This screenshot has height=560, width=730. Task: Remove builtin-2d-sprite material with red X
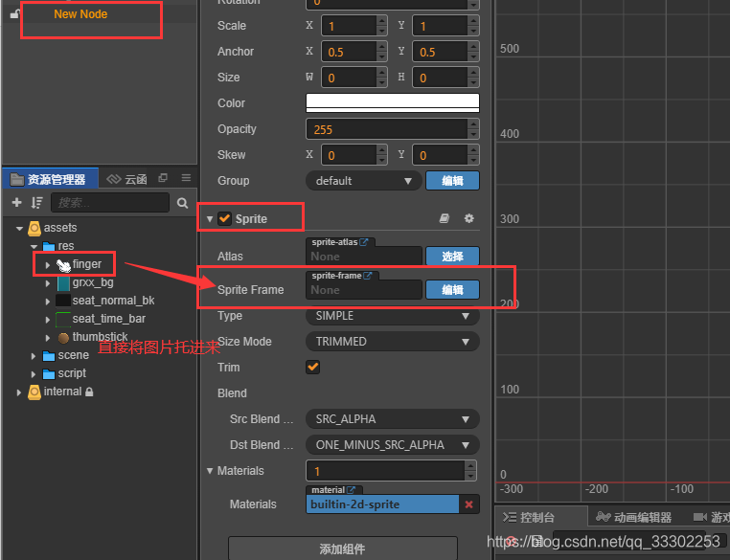(468, 504)
